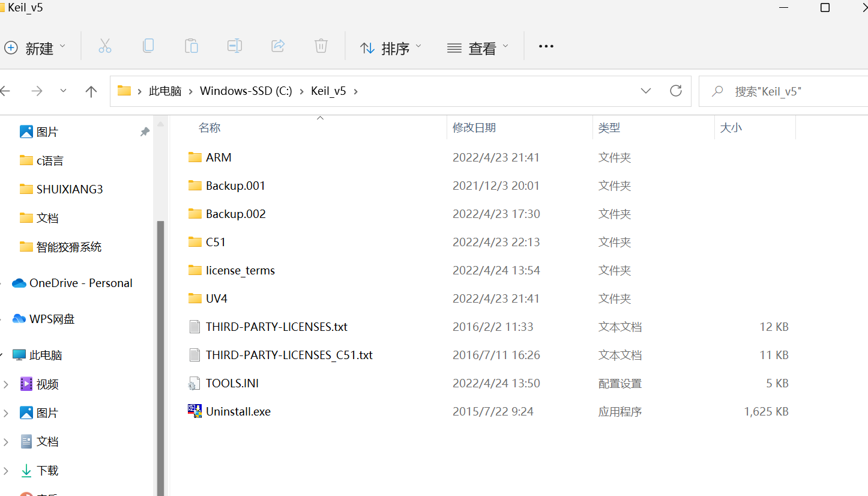868x496 pixels.
Task: Click 配置设置 type cell
Action: click(x=620, y=383)
